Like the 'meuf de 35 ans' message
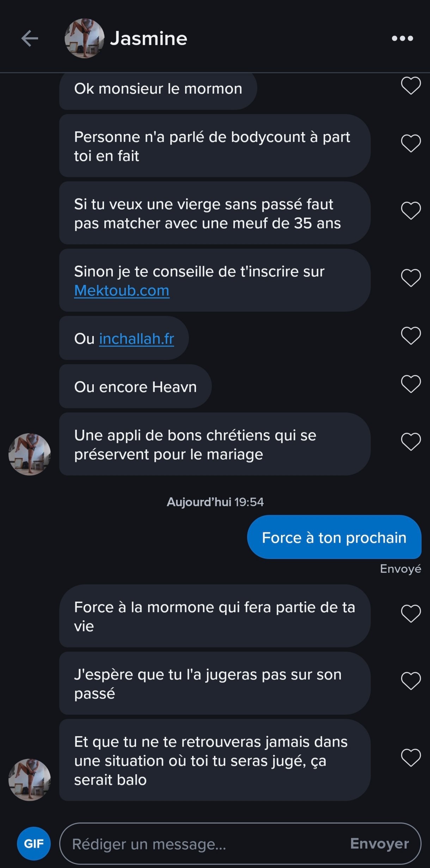Viewport: 430px width, 868px height. click(411, 211)
